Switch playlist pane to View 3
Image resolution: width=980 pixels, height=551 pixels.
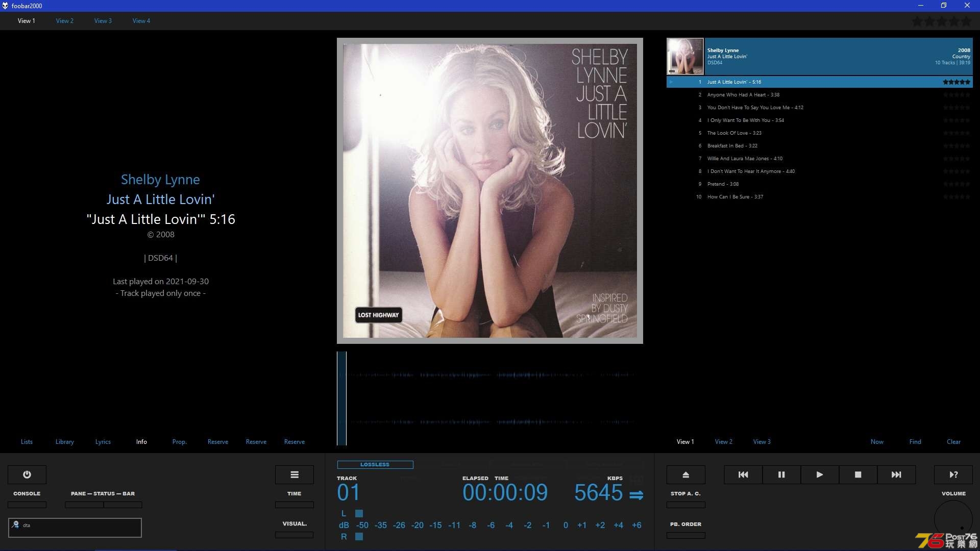[762, 442]
